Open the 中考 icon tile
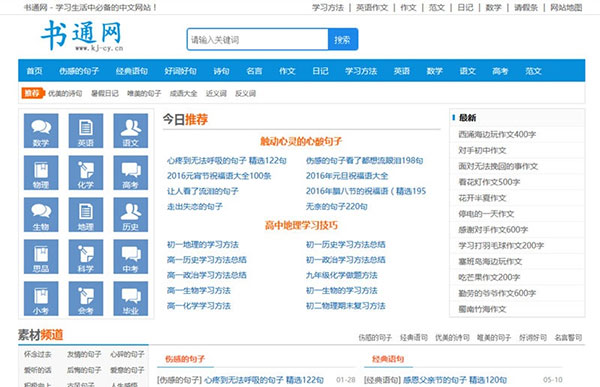Image resolution: width=600 pixels, height=387 pixels. pyautogui.click(x=130, y=256)
